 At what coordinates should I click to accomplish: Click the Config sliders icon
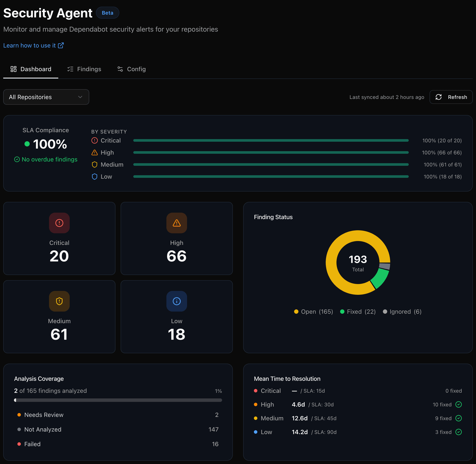pyautogui.click(x=120, y=69)
